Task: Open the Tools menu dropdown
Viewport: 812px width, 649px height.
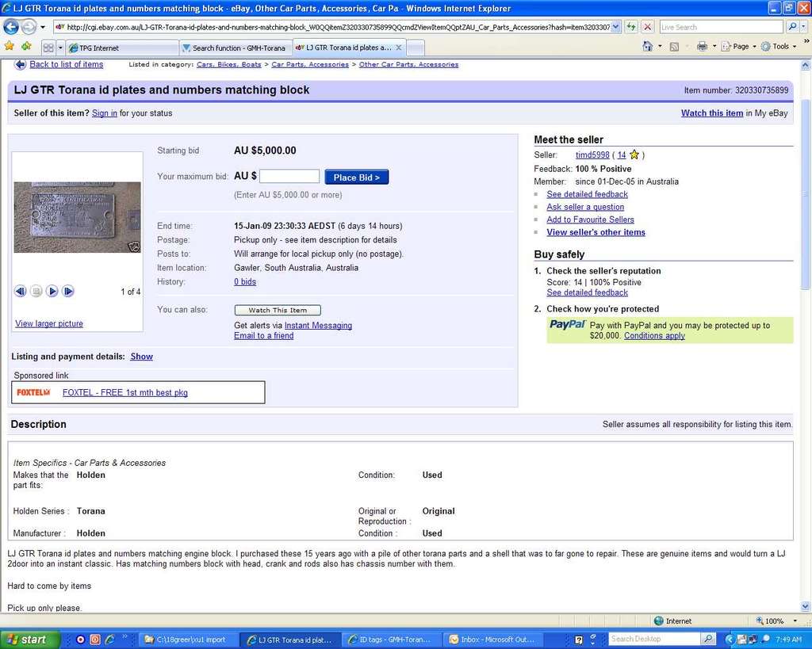Action: click(x=780, y=47)
